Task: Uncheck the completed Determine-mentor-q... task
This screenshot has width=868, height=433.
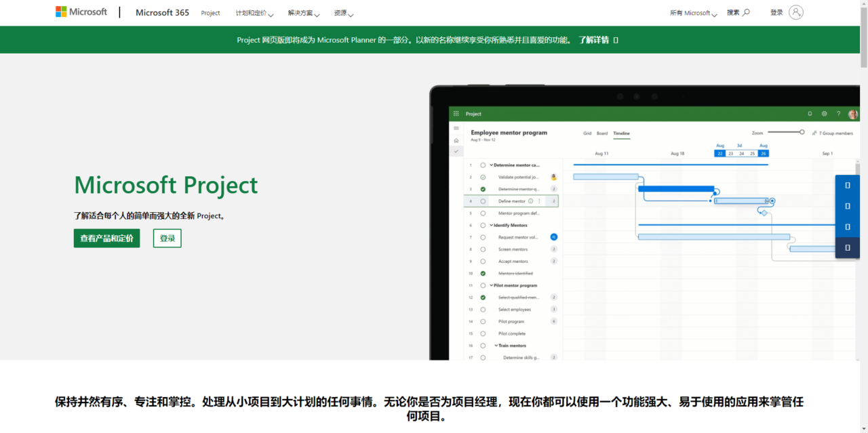Action: point(483,189)
